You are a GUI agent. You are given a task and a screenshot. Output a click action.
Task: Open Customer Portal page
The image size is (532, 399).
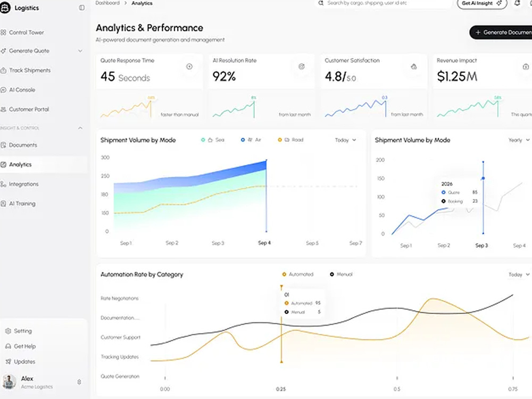click(x=29, y=109)
